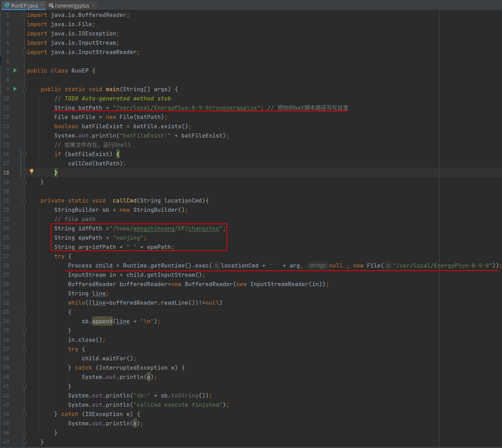Image resolution: width=502 pixels, height=448 pixels.
Task: Click line number 28 in the gutter
Action: (x=7, y=265)
